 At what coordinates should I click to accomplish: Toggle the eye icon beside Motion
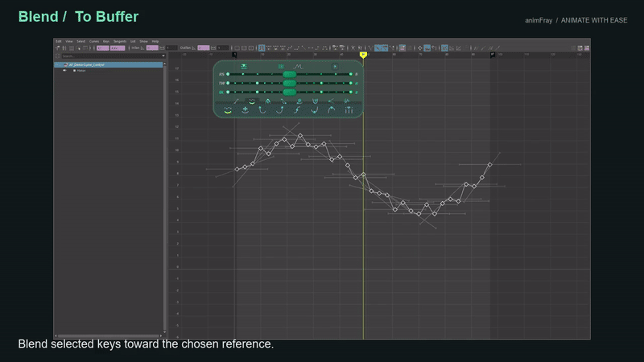pyautogui.click(x=64, y=71)
